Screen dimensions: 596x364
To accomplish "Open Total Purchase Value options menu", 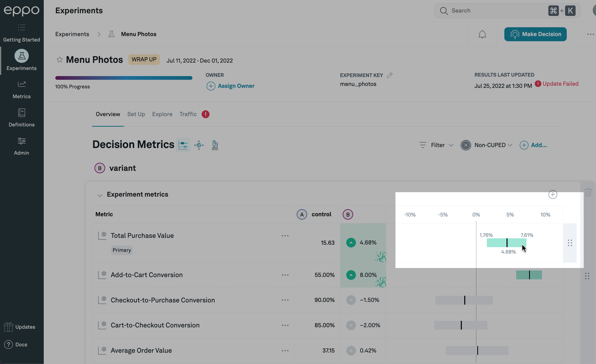I will (x=285, y=236).
